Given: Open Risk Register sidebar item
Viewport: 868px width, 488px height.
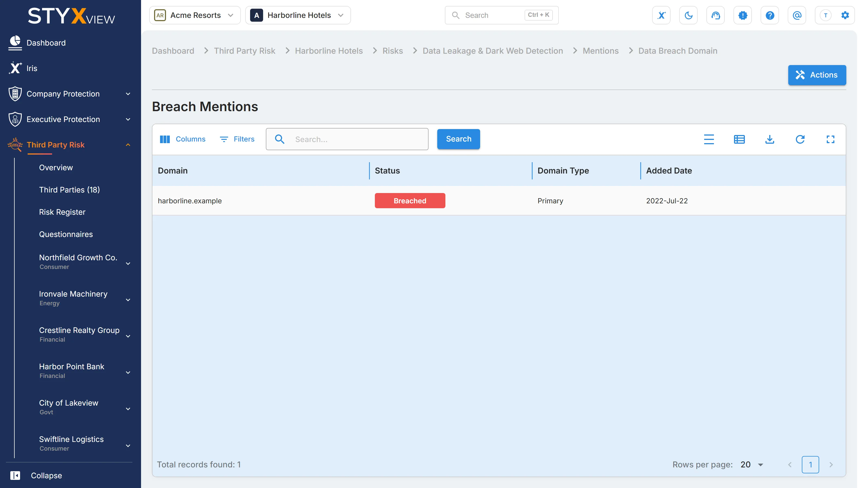Looking at the screenshot, I should 62,212.
